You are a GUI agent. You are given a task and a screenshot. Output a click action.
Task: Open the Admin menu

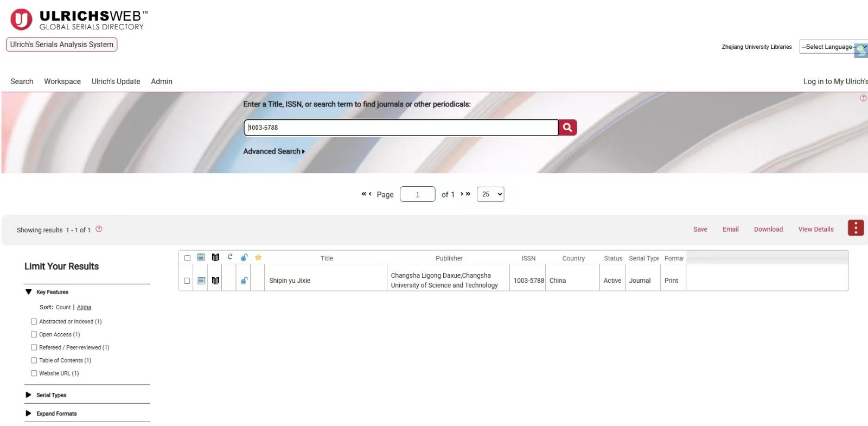pos(162,81)
